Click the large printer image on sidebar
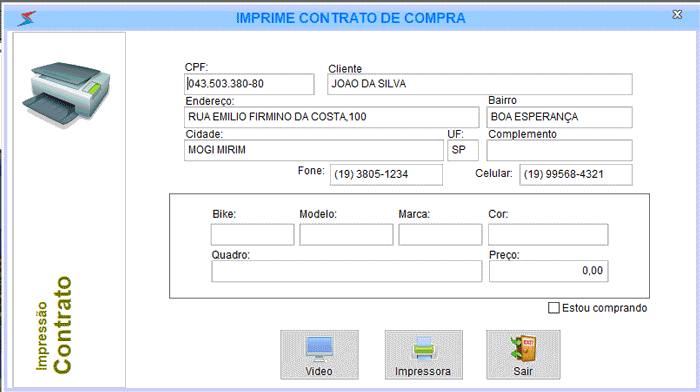This screenshot has height=392, width=700. pos(66,95)
